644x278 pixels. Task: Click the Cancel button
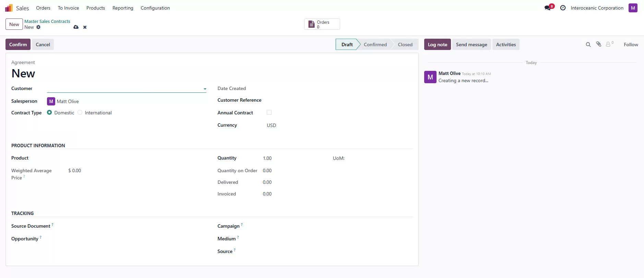pos(43,45)
